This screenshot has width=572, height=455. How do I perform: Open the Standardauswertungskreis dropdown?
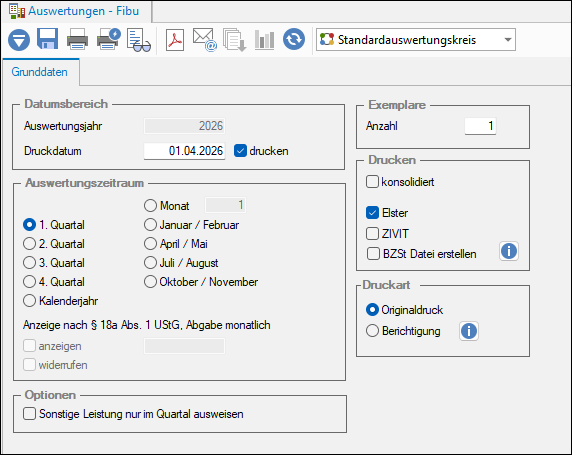click(x=416, y=39)
